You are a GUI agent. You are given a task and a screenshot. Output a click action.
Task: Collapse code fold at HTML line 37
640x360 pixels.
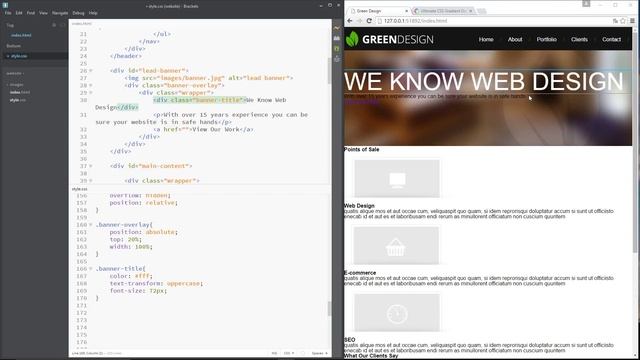point(91,166)
